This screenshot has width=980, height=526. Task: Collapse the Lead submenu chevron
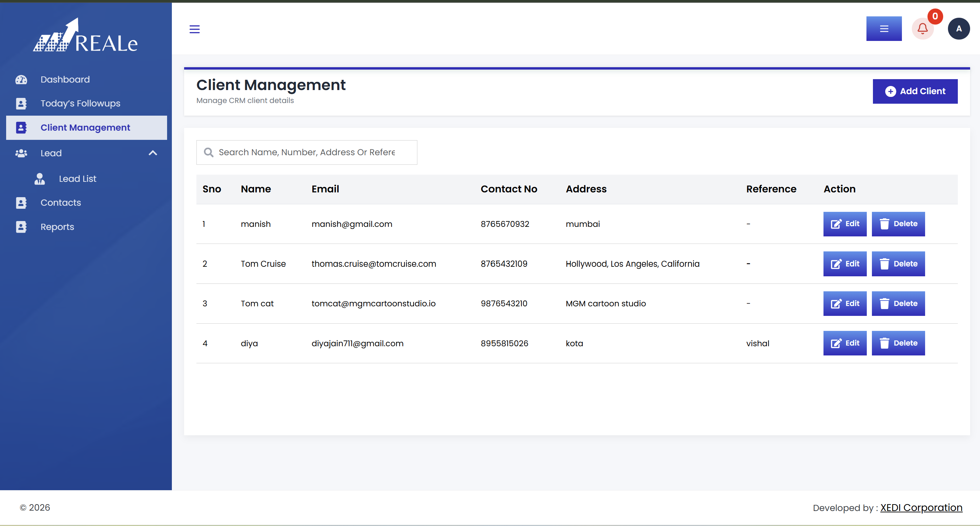point(153,153)
